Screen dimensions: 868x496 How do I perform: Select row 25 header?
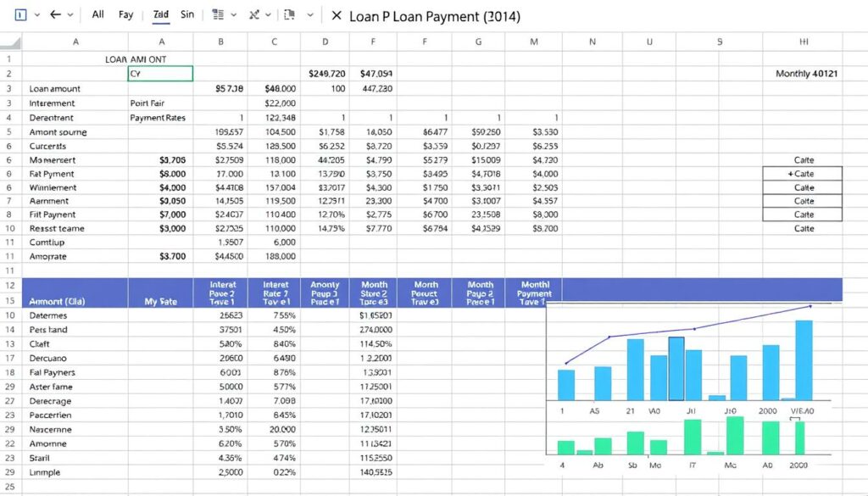[x=10, y=487]
